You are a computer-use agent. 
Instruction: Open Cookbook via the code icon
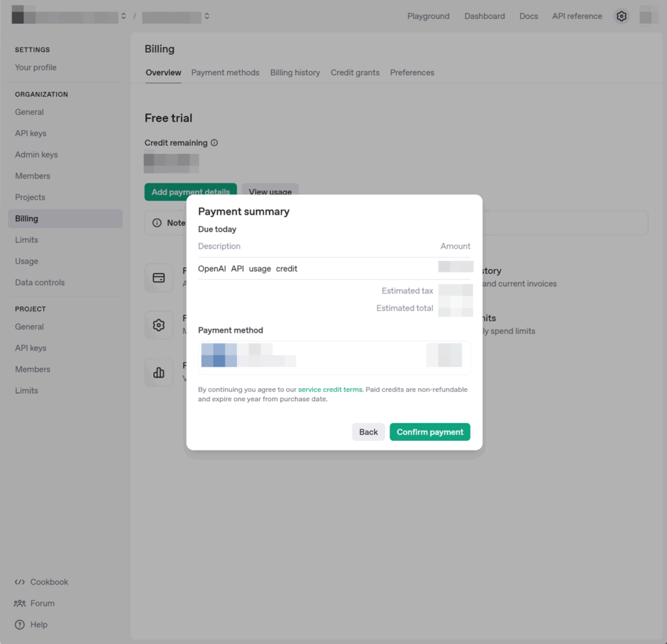pyautogui.click(x=20, y=581)
